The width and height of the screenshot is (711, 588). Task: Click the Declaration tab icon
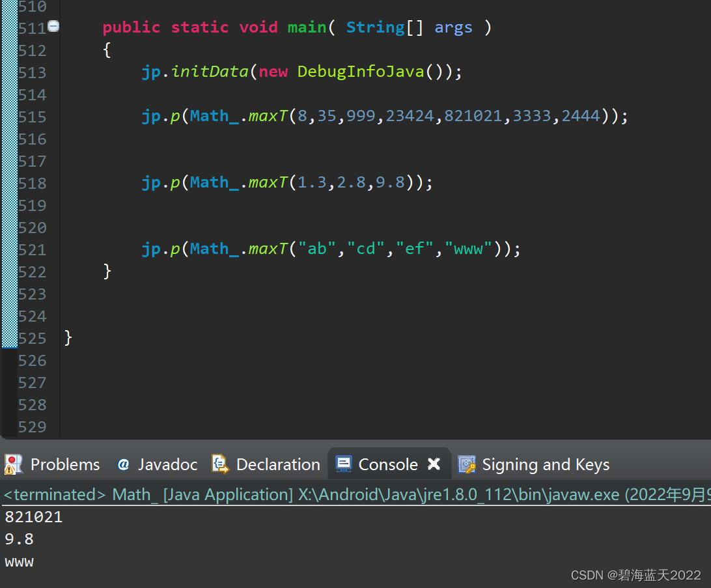point(220,464)
